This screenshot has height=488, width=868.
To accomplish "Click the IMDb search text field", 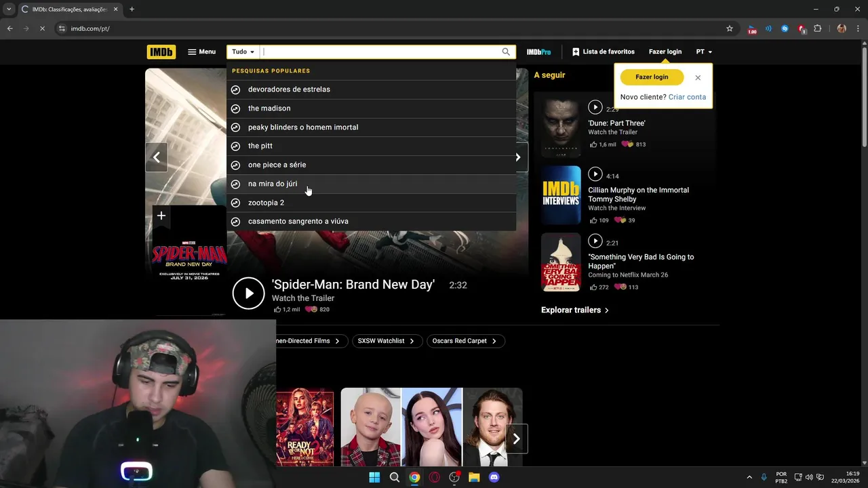I will tap(380, 52).
